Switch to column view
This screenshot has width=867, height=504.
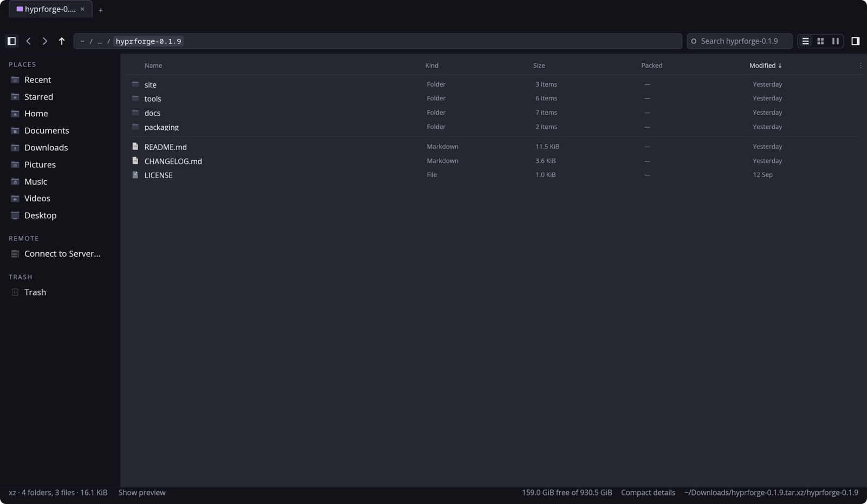tap(836, 41)
